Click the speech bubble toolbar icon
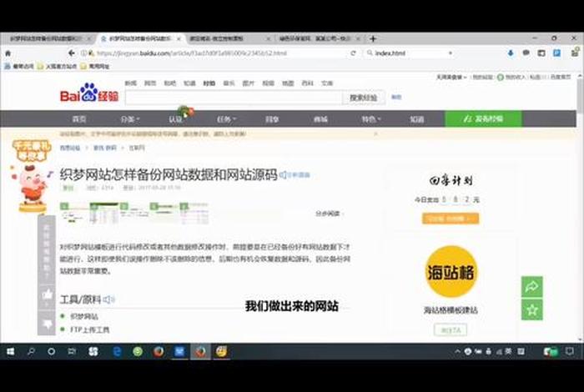 click(526, 53)
